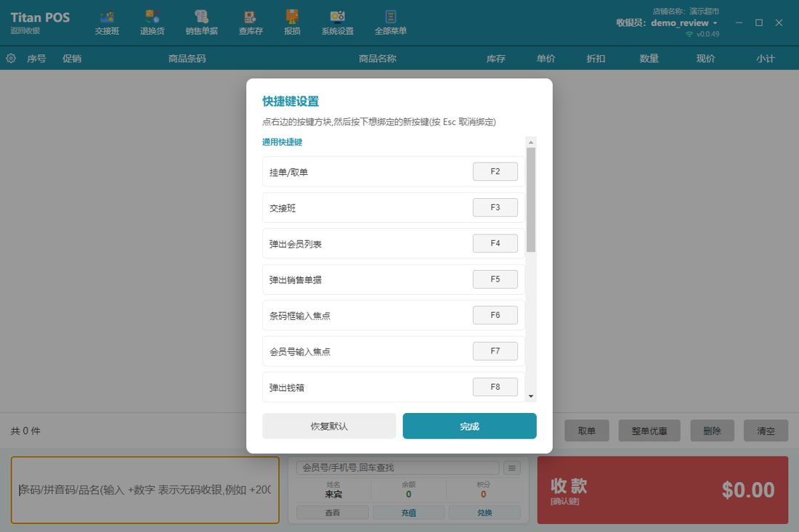Open the 退换货 returns toolbar icon
Screen dimensions: 799x532
coord(153,23)
